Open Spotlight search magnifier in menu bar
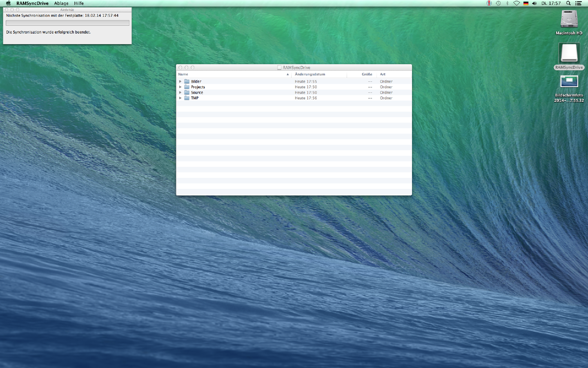 click(568, 3)
